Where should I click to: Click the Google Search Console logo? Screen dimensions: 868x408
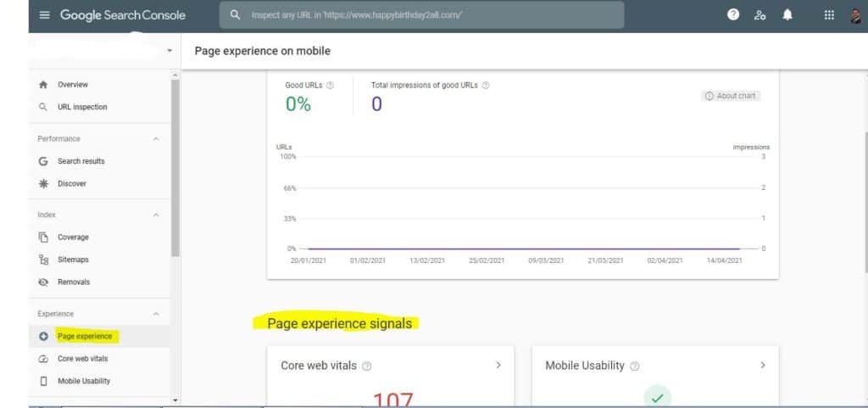click(x=123, y=15)
